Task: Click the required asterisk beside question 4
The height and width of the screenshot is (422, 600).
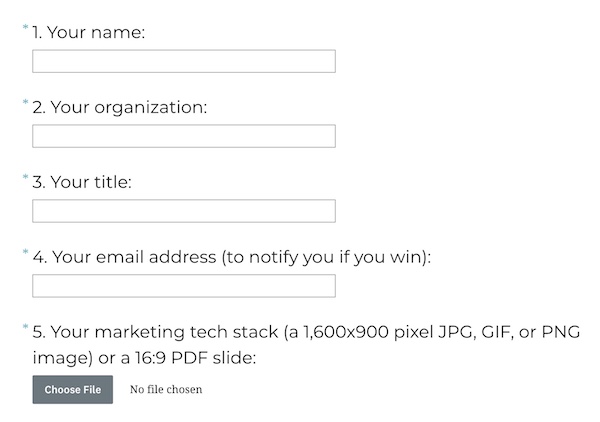Action: pos(26,252)
